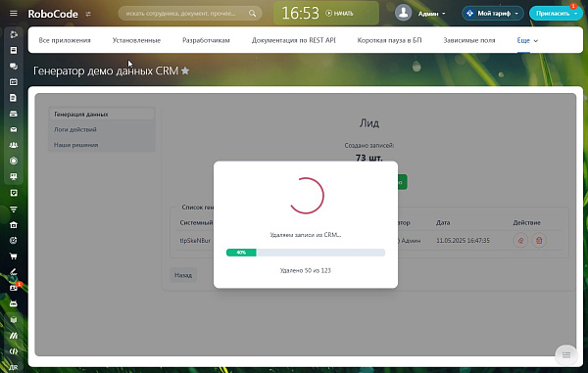Switch to Разработчикам tab

206,40
